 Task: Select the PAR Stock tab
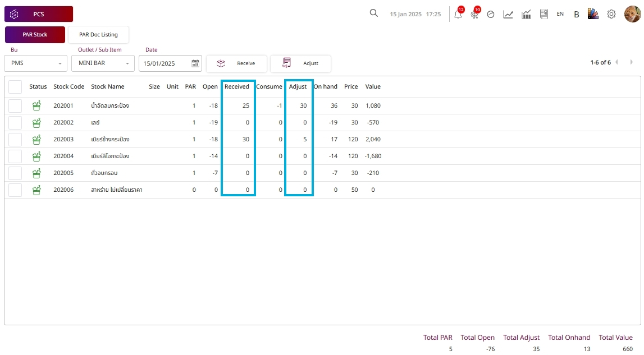click(35, 35)
